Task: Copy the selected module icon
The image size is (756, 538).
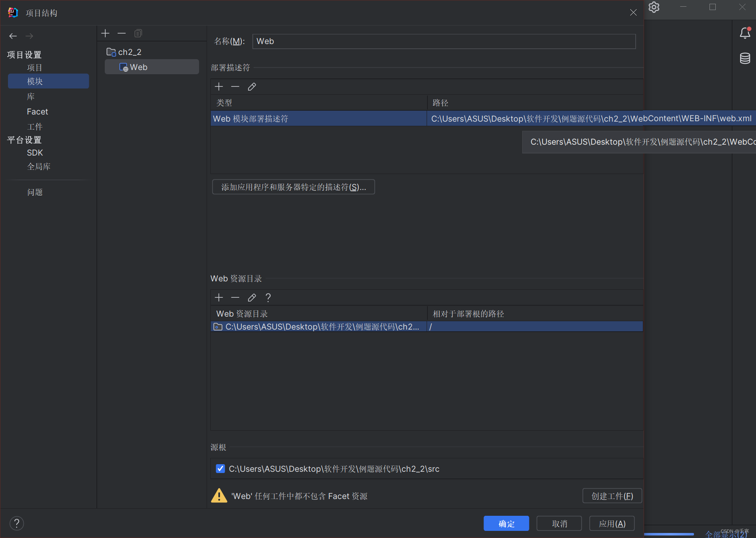Action: (138, 33)
